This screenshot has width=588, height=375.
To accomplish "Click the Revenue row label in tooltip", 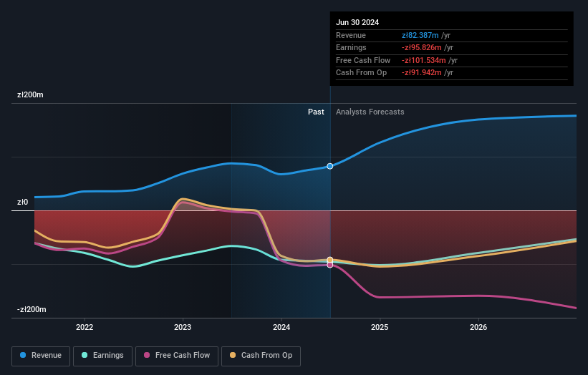I will (351, 35).
